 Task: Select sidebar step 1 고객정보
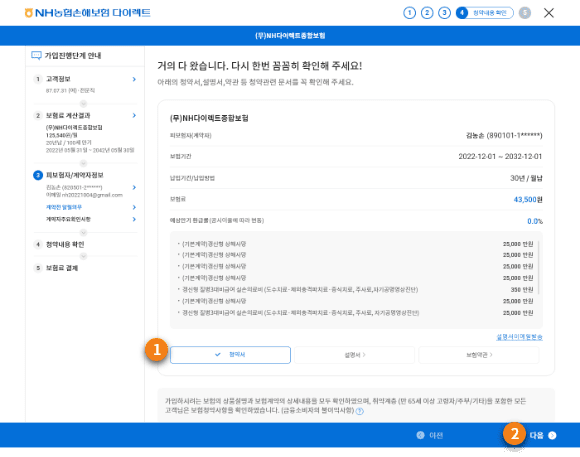[58, 79]
